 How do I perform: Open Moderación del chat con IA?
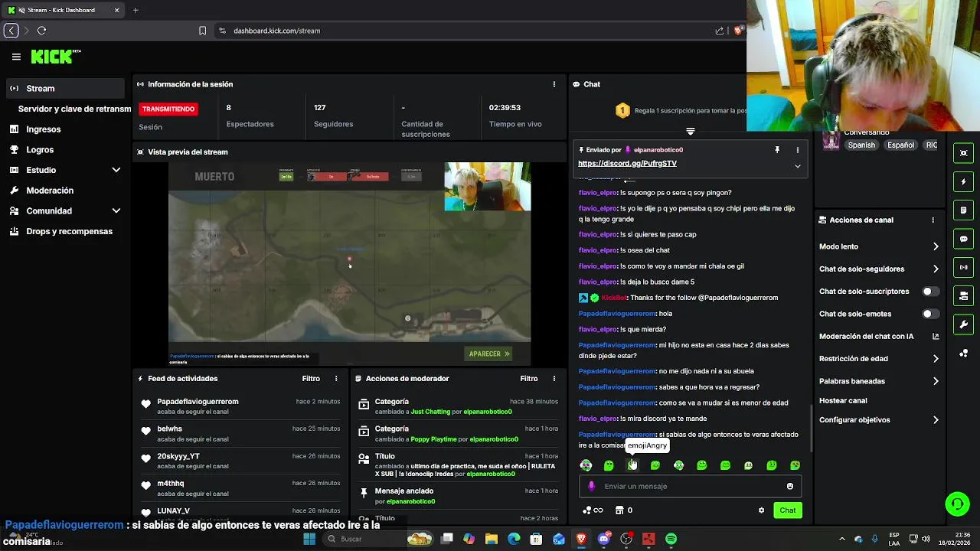(878, 336)
